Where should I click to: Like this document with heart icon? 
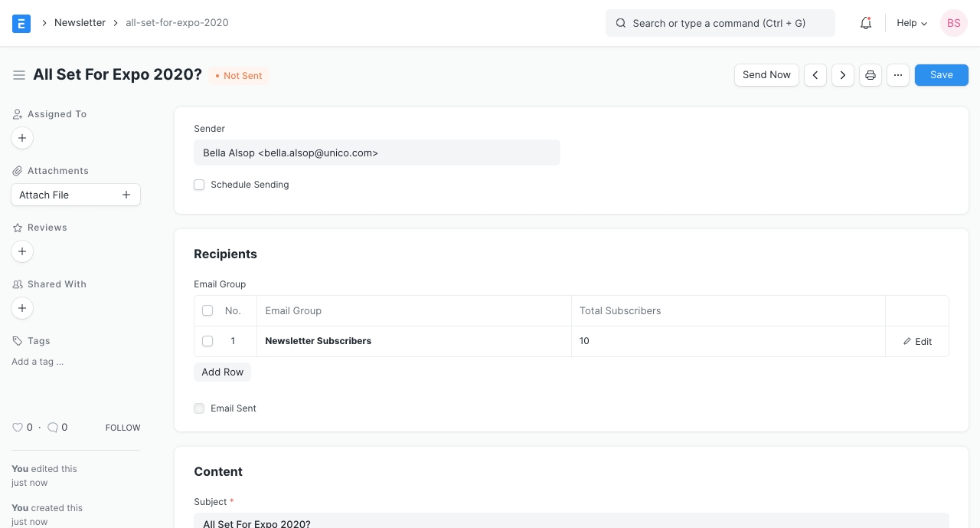pyautogui.click(x=18, y=428)
